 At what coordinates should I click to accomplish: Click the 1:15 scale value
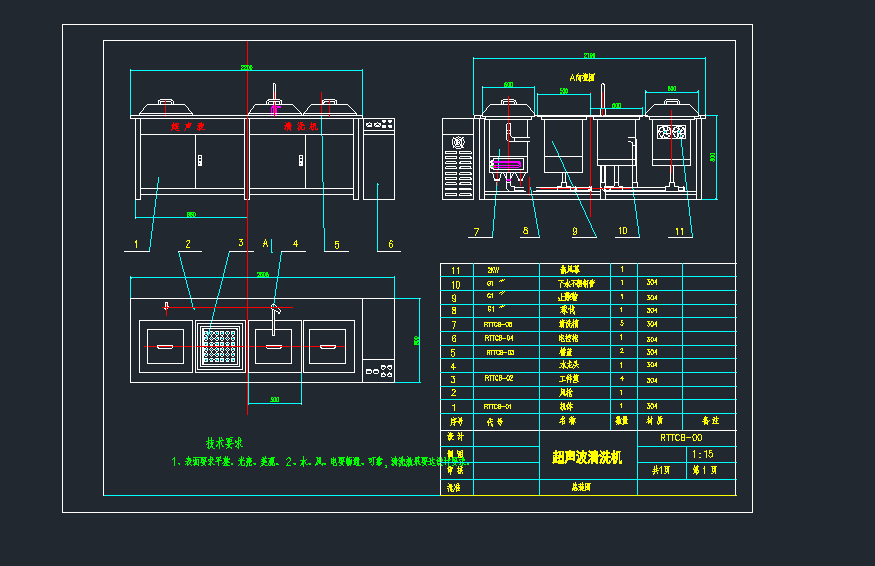702,454
